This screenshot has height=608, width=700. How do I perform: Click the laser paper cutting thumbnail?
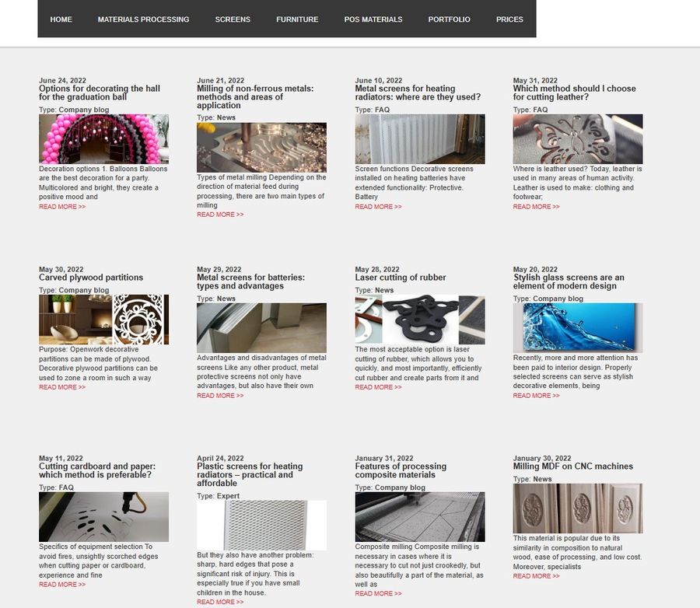click(x=103, y=517)
